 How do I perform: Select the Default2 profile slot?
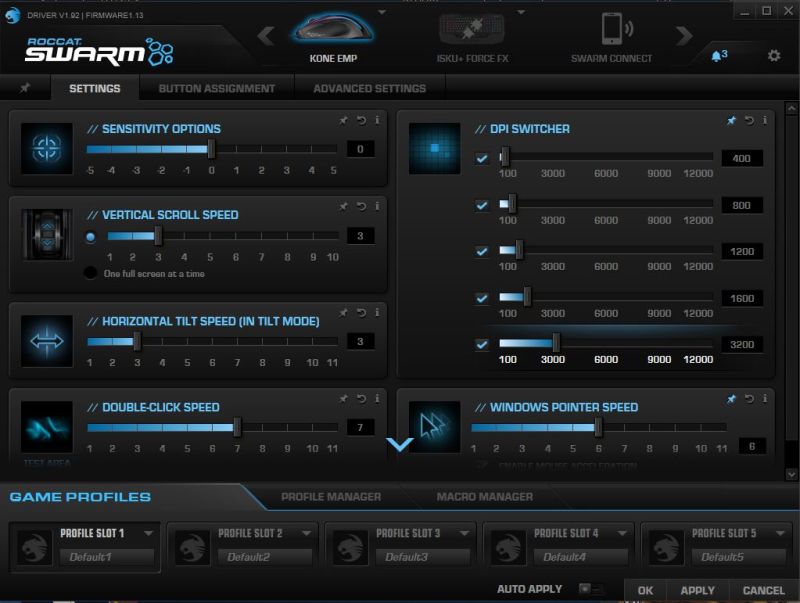[265, 557]
